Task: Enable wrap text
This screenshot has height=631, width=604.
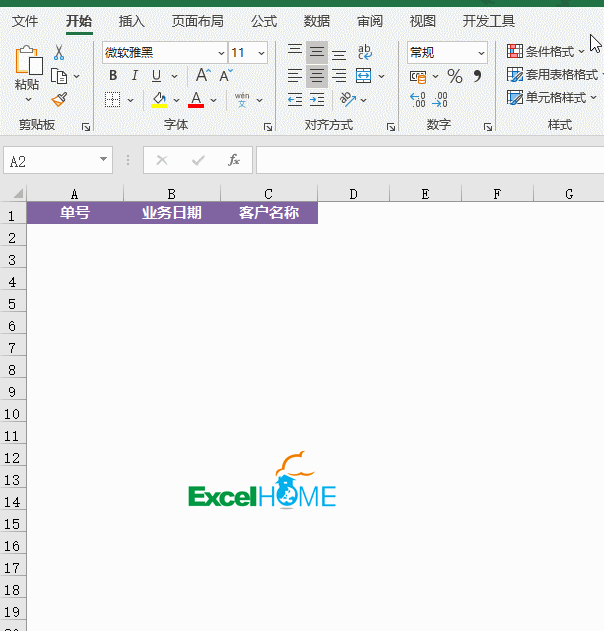Action: click(365, 52)
